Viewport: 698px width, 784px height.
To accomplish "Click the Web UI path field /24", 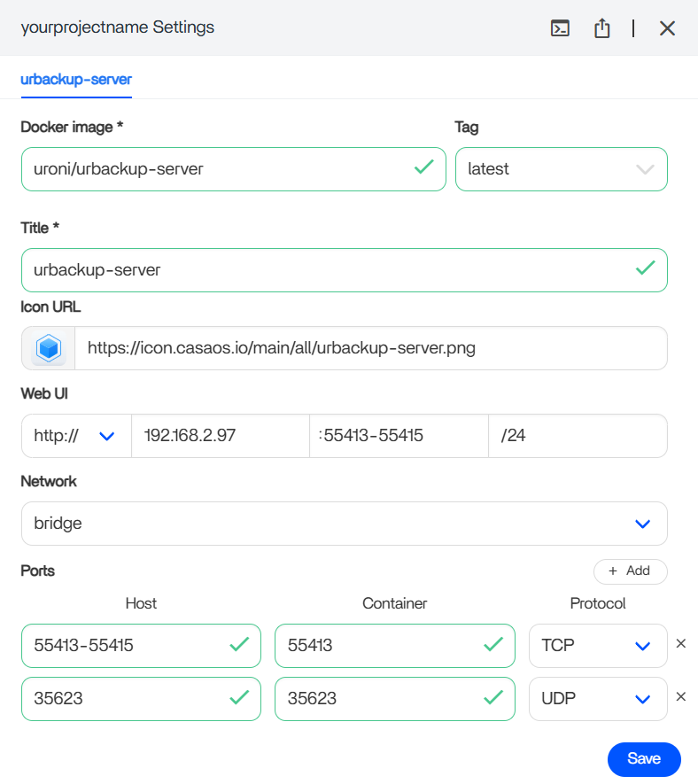I will point(577,436).
